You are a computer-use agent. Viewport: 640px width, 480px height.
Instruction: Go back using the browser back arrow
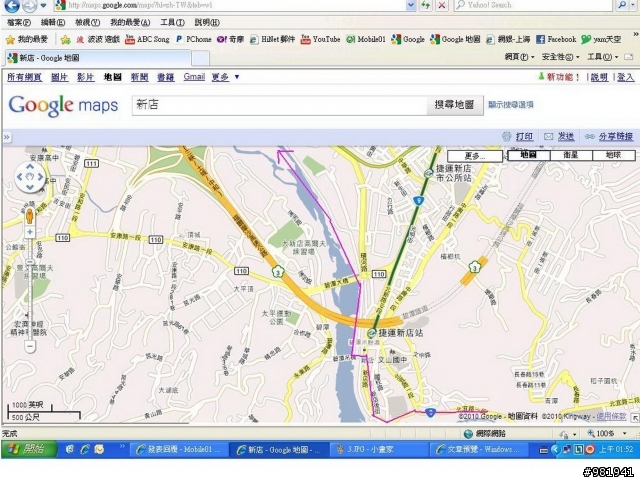point(11,5)
